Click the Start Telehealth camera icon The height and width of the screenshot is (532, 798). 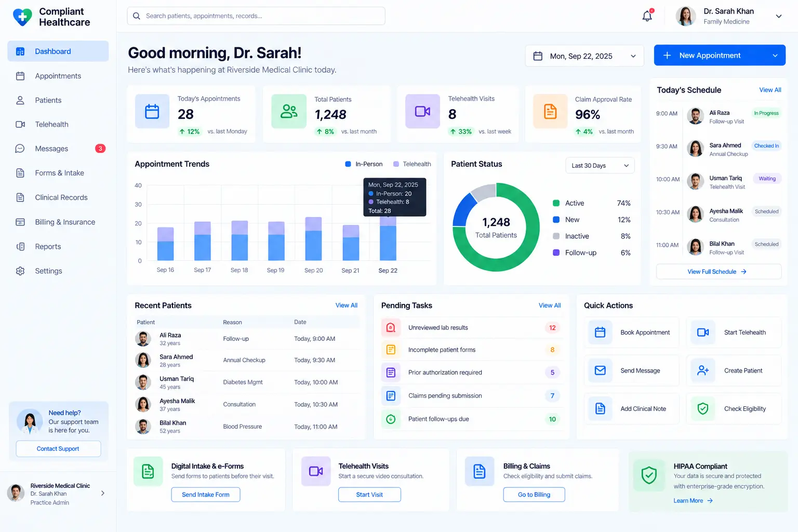703,332
